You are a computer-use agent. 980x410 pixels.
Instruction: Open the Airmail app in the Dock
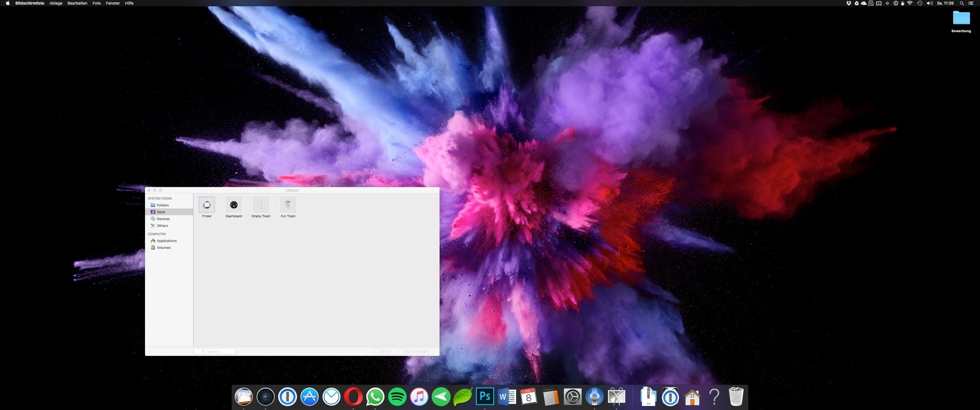pyautogui.click(x=331, y=397)
